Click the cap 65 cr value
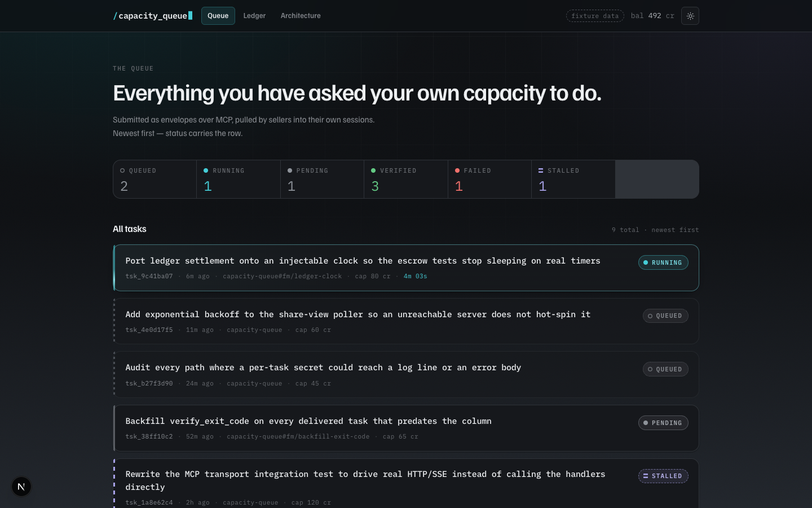This screenshot has width=812, height=508. click(x=400, y=436)
